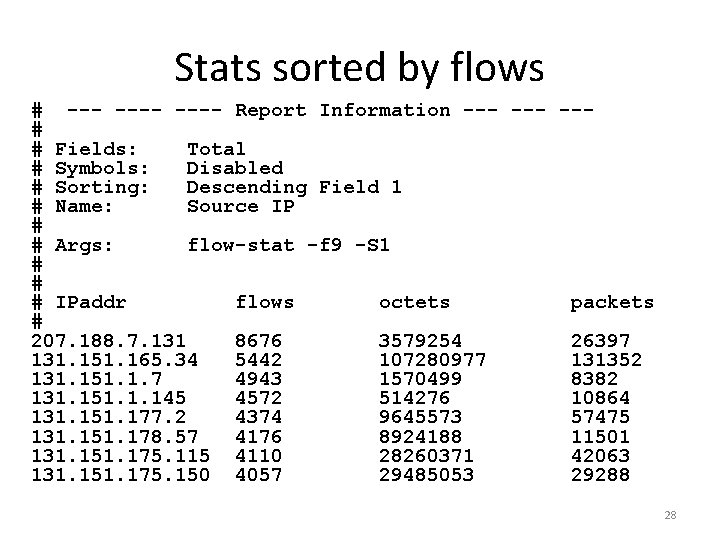Click the "Fields:" label
This screenshot has height=540, width=720.
95,149
